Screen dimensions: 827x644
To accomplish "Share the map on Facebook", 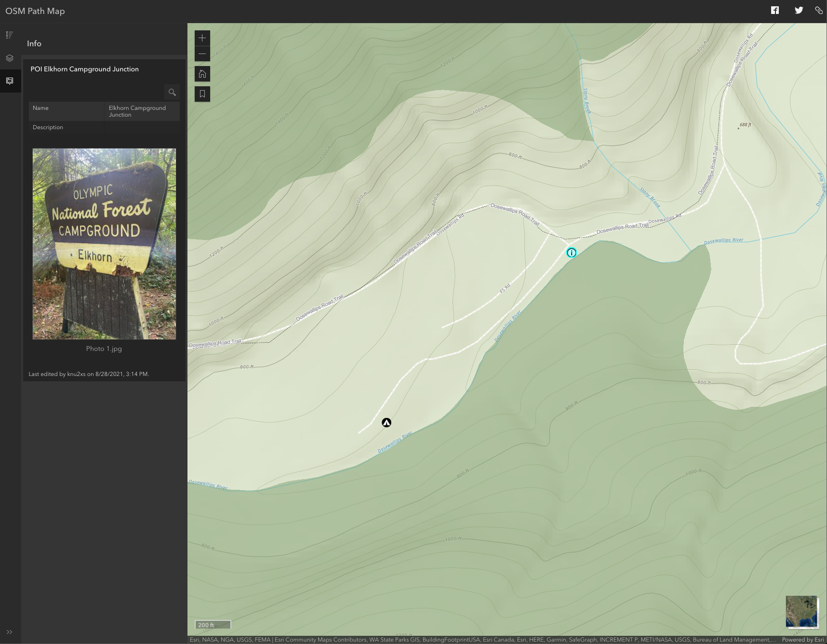I will coord(775,11).
